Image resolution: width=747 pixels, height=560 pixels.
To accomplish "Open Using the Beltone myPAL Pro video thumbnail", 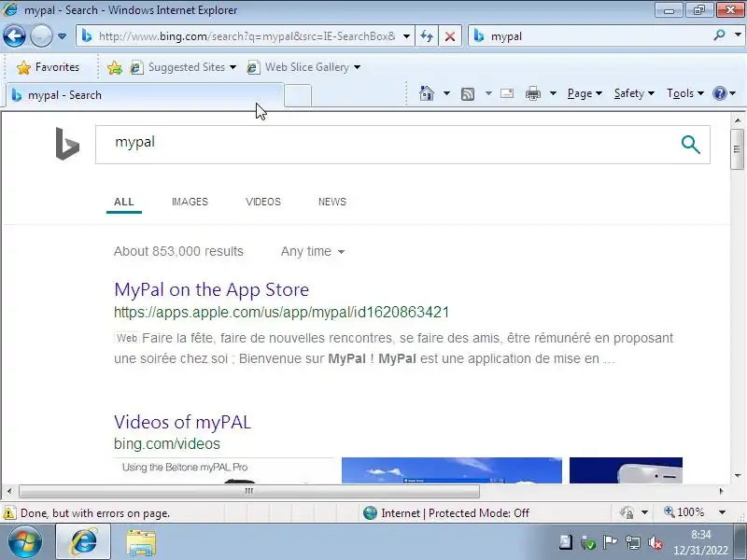I will [x=224, y=470].
